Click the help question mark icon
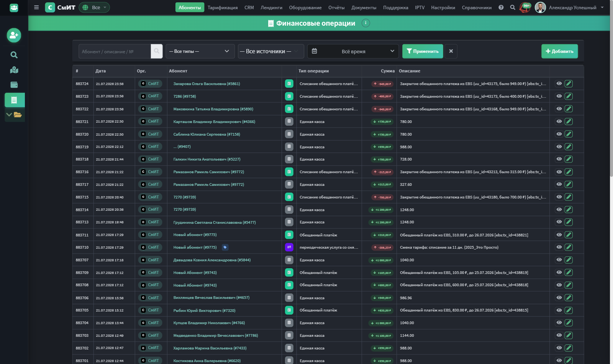This screenshot has height=364, width=613. 501,7
